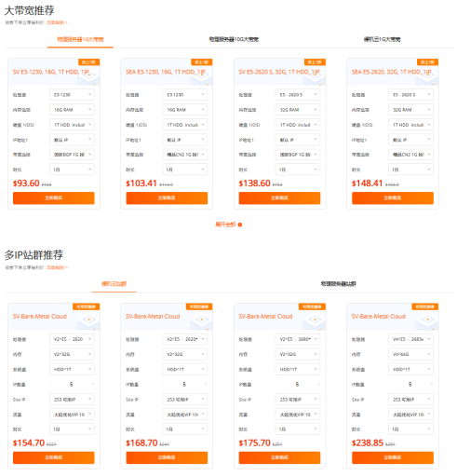Decrease IP count on $168.70 card

point(164,385)
